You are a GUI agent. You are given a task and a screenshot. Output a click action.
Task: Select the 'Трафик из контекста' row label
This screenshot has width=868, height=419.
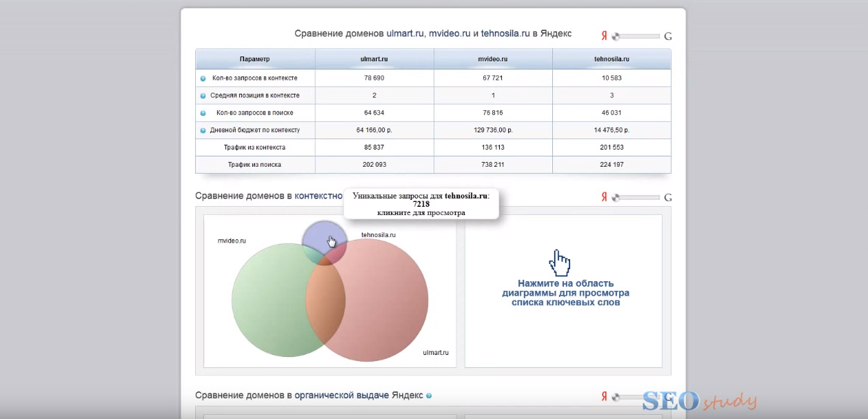(x=254, y=147)
